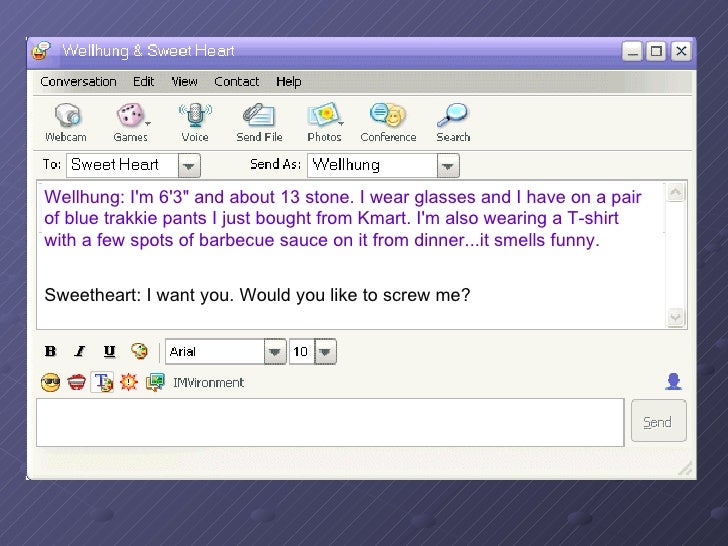
Task: Open the Games dice icon
Action: [x=130, y=115]
